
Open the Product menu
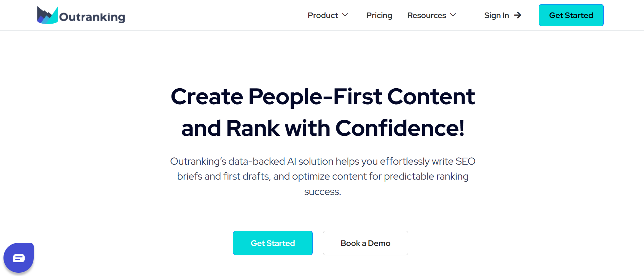[323, 15]
